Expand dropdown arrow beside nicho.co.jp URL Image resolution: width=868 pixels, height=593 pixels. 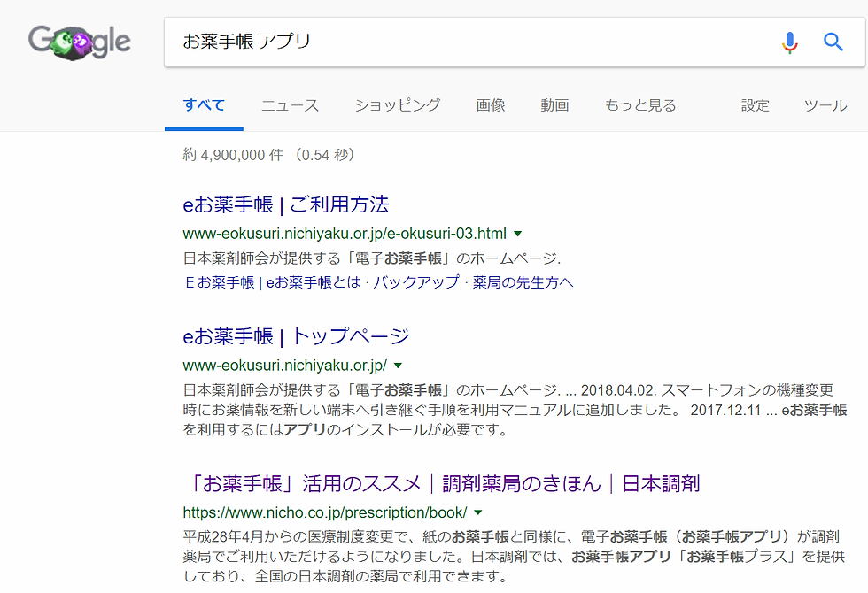(x=478, y=512)
